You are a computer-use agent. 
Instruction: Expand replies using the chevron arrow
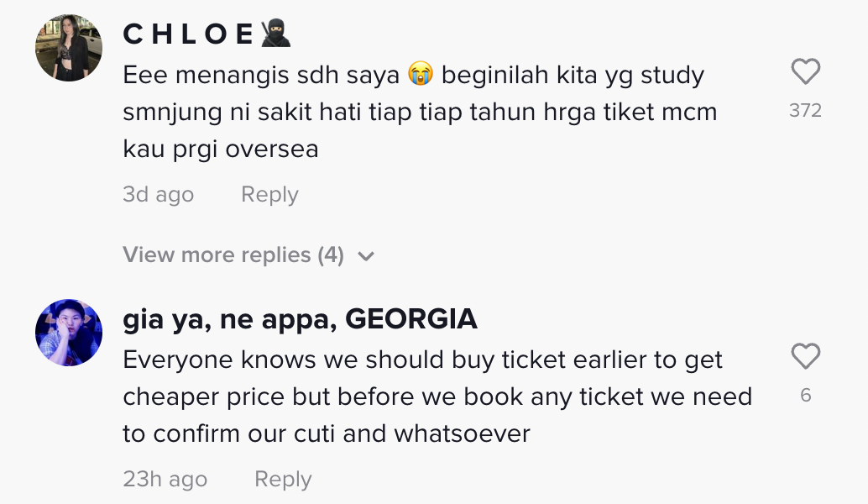(365, 256)
